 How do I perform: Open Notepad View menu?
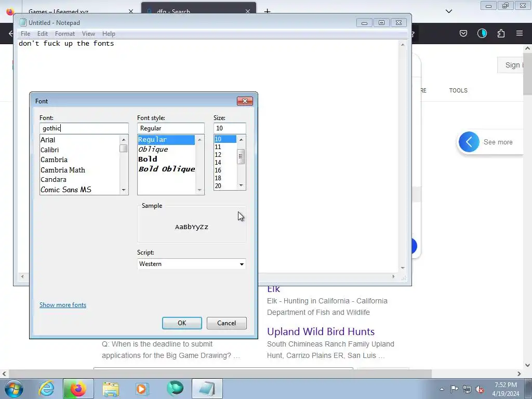(88, 34)
